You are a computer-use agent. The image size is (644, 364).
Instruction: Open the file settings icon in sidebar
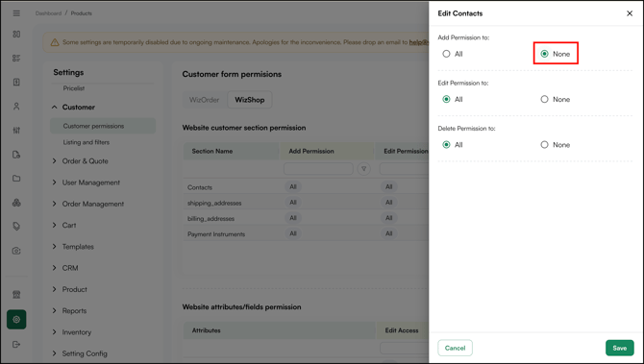(x=16, y=155)
